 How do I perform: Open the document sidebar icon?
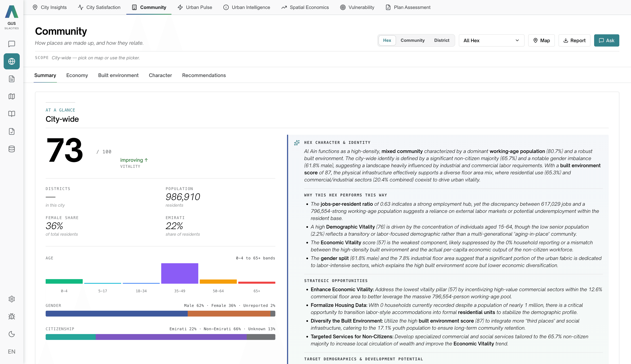[x=12, y=79]
